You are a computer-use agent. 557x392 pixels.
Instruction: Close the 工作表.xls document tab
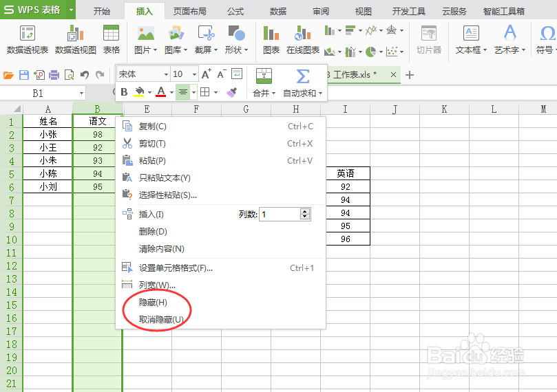coord(393,74)
